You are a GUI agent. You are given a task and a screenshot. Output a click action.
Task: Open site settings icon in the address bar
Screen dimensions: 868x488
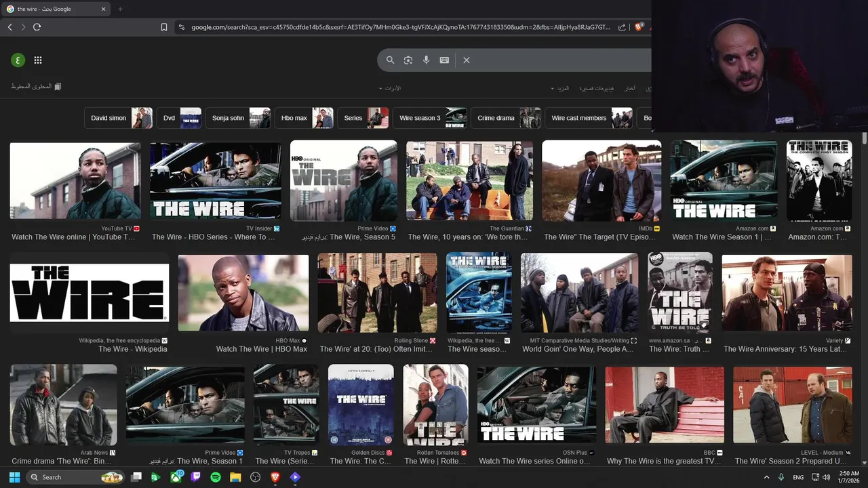coord(181,27)
